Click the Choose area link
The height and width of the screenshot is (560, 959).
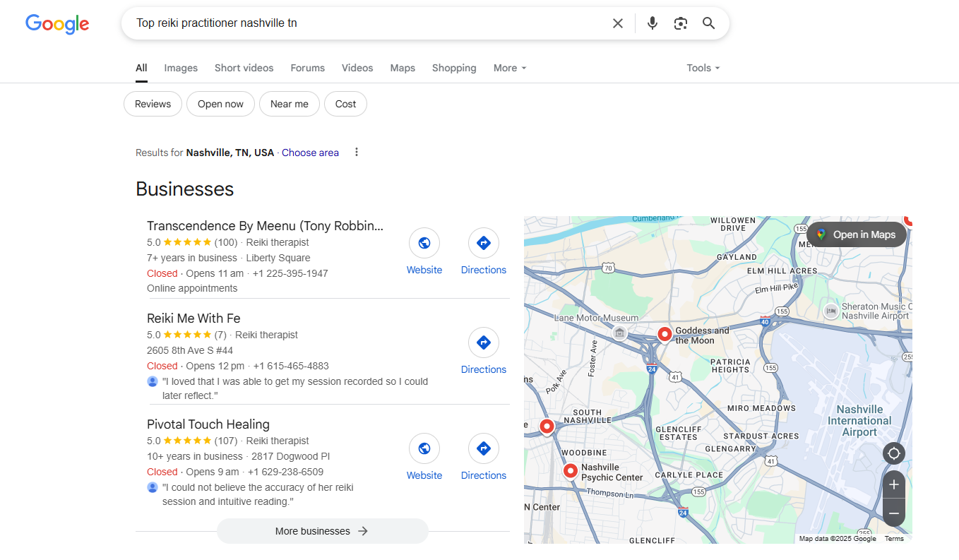pos(310,153)
